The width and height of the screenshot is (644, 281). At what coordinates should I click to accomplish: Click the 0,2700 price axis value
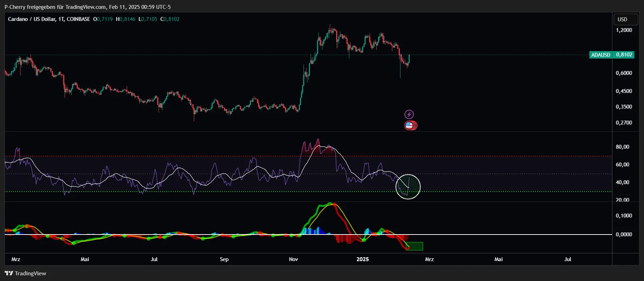[x=624, y=123]
